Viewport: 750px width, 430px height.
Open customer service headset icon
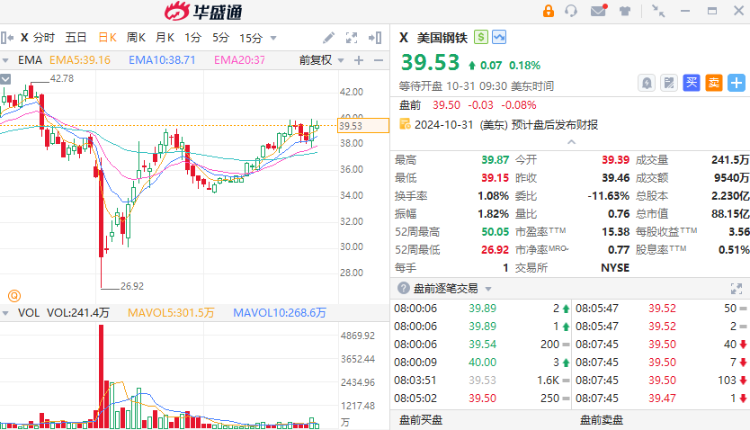click(571, 11)
